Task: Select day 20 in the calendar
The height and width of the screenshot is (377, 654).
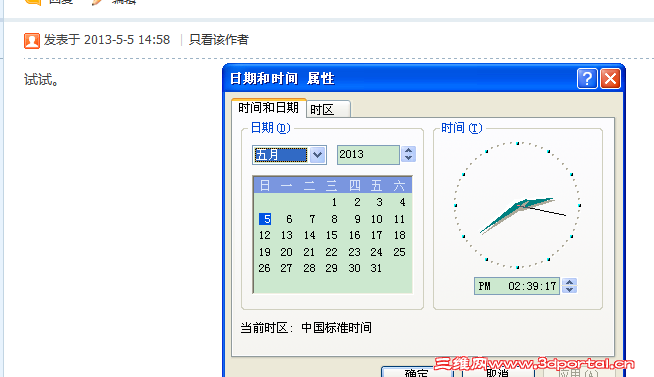Action: tap(287, 252)
